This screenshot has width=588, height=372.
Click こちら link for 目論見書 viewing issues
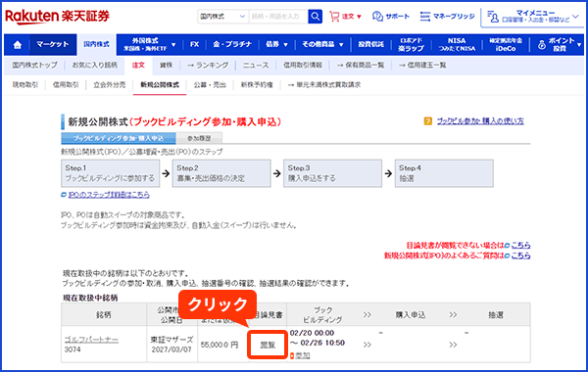coord(521,245)
